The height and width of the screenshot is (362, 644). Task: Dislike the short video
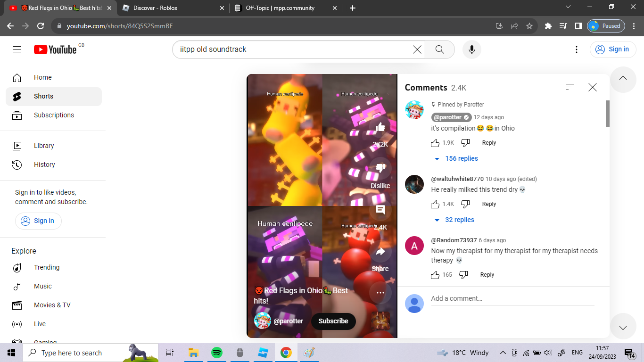(x=380, y=168)
